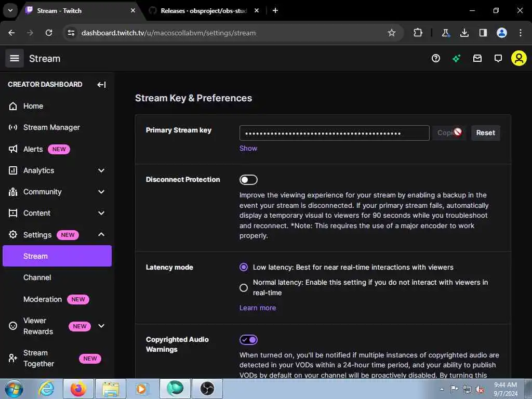Open Chrome downloads
The width and height of the screenshot is (532, 399).
click(464, 33)
